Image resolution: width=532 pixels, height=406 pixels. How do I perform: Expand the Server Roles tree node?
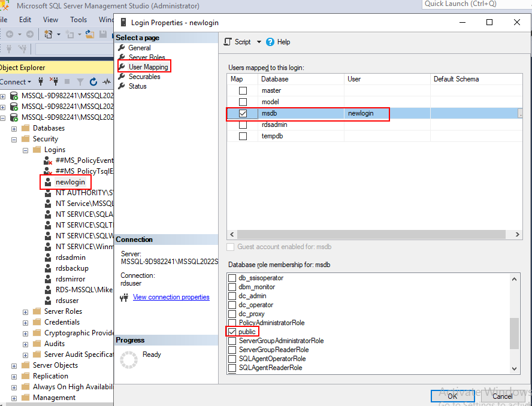click(25, 312)
